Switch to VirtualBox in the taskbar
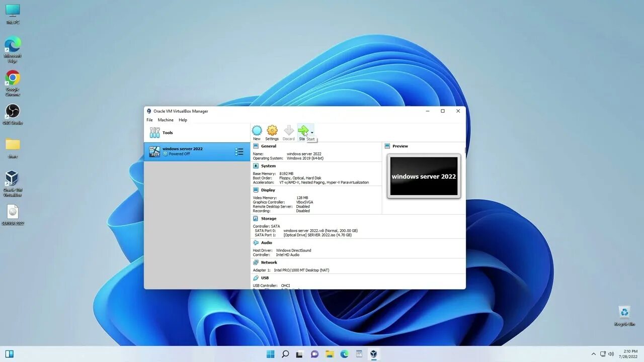644x362 pixels. (374, 354)
